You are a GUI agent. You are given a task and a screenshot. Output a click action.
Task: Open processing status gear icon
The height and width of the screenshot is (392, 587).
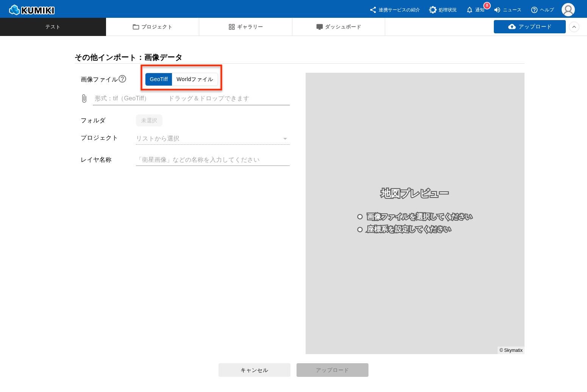click(x=432, y=10)
